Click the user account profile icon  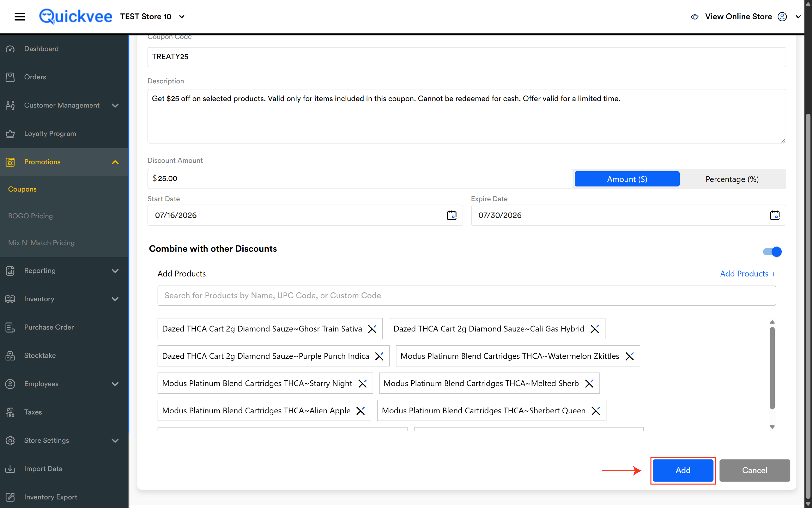[x=782, y=16]
